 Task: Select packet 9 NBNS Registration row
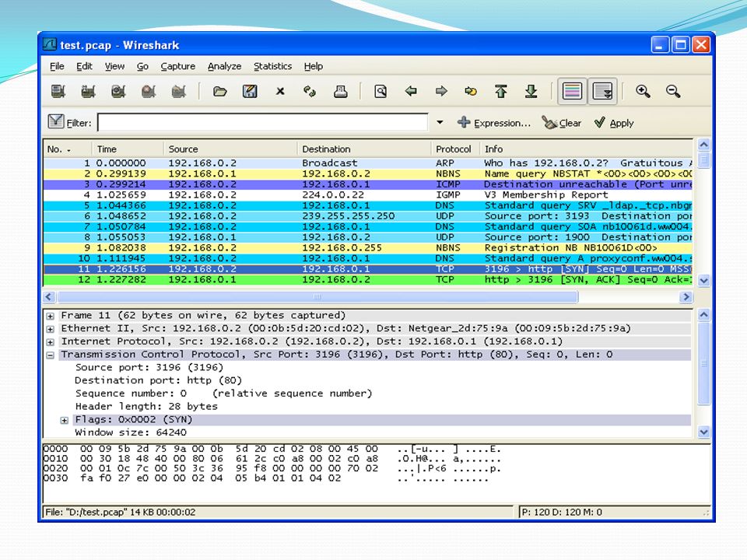point(368,247)
